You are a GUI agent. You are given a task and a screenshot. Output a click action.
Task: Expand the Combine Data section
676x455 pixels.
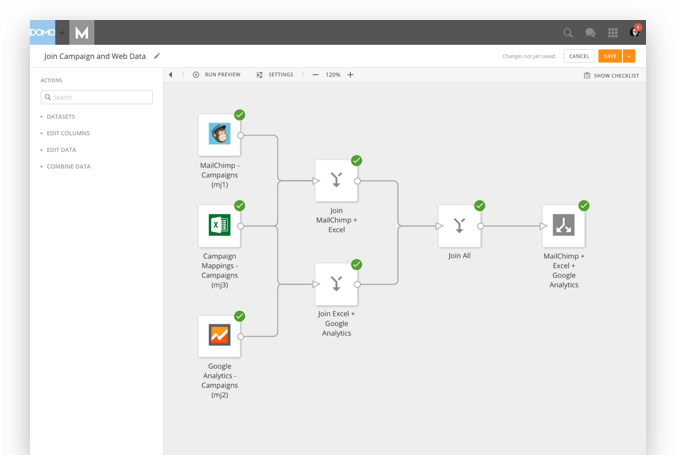pos(66,166)
